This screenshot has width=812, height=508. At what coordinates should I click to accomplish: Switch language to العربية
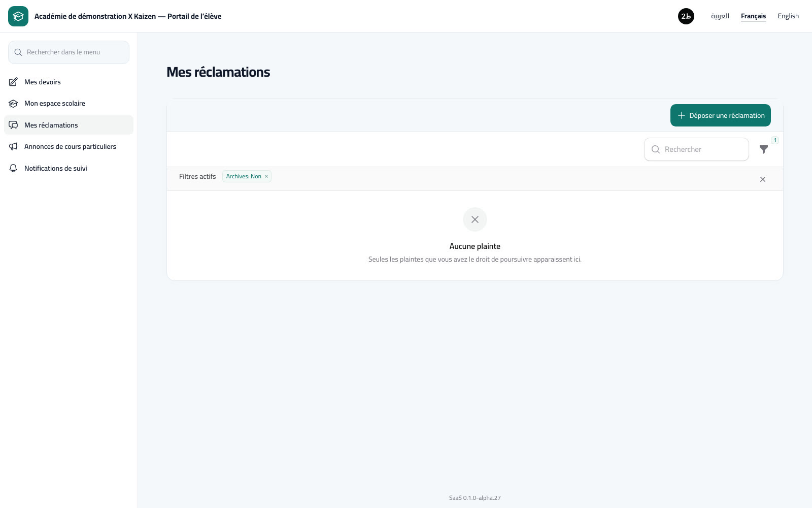tap(720, 16)
